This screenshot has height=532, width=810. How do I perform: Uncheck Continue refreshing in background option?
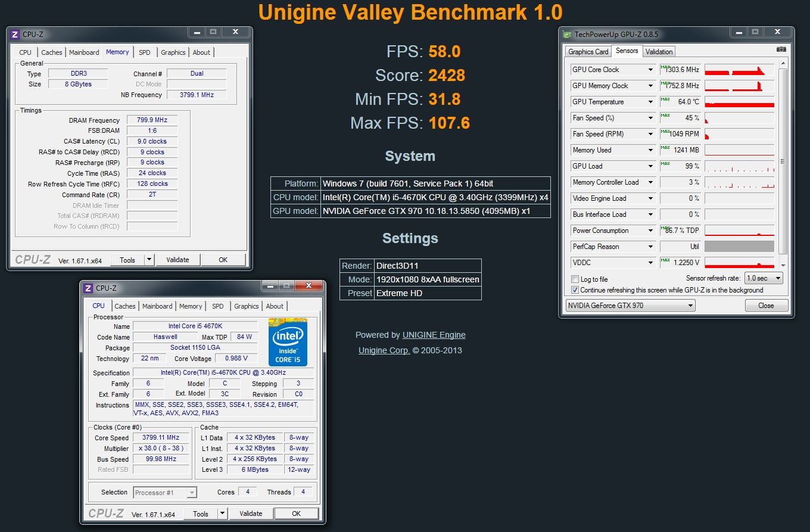click(575, 290)
